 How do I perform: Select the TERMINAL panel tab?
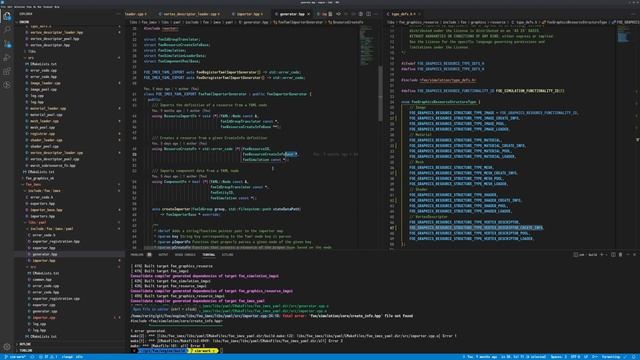(209, 255)
